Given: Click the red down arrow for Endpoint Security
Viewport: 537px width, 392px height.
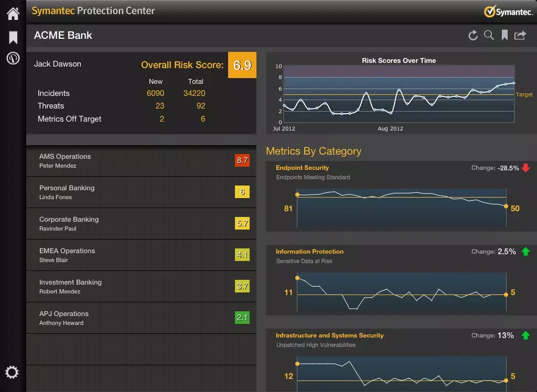Looking at the screenshot, I should point(525,168).
